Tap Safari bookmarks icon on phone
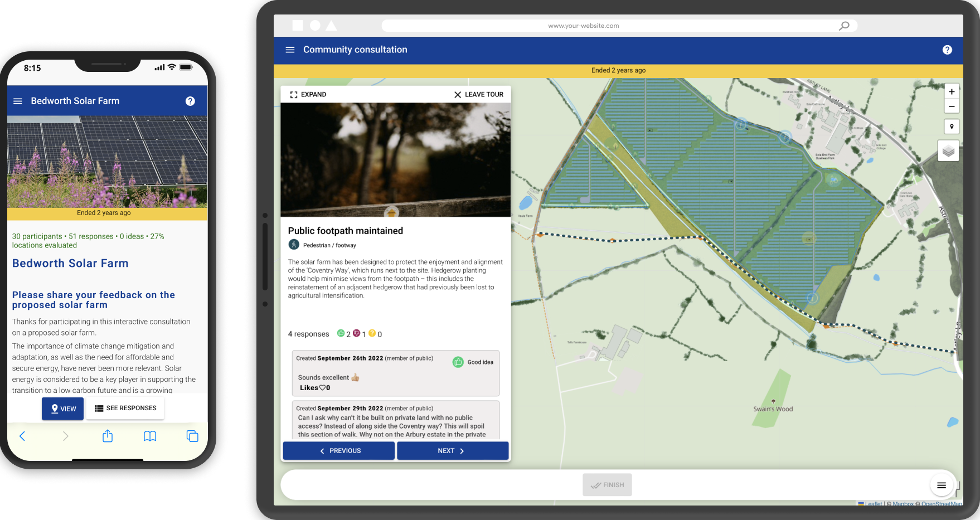Screen dimensions: 980x520 150,436
